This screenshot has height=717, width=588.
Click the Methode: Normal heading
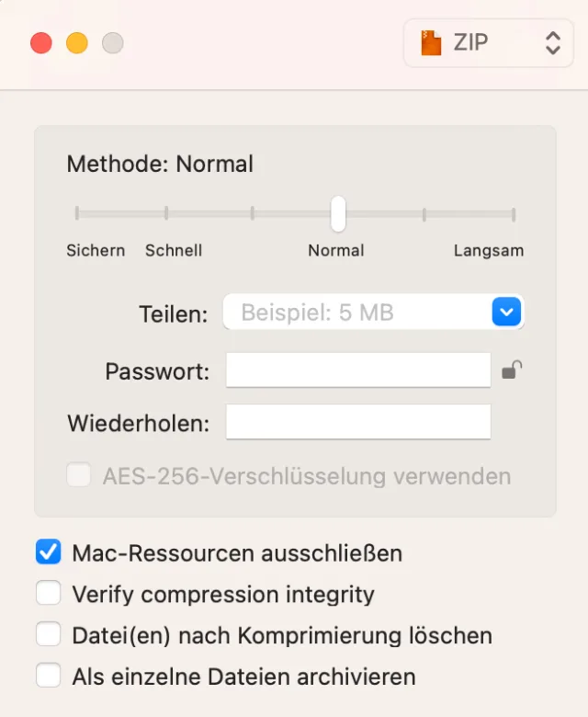160,165
